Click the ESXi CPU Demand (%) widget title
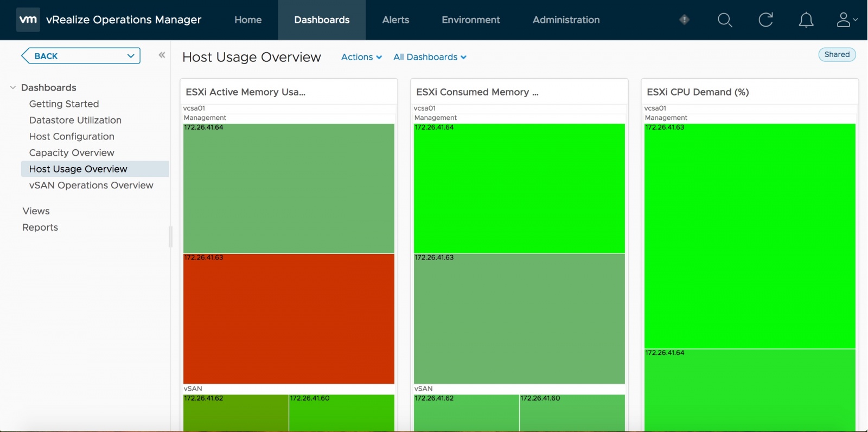868x432 pixels. [698, 92]
